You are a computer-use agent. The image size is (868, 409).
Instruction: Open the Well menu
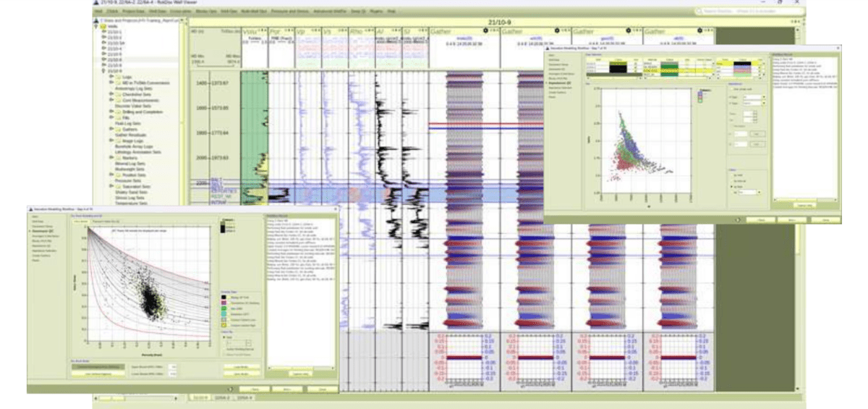pos(98,12)
